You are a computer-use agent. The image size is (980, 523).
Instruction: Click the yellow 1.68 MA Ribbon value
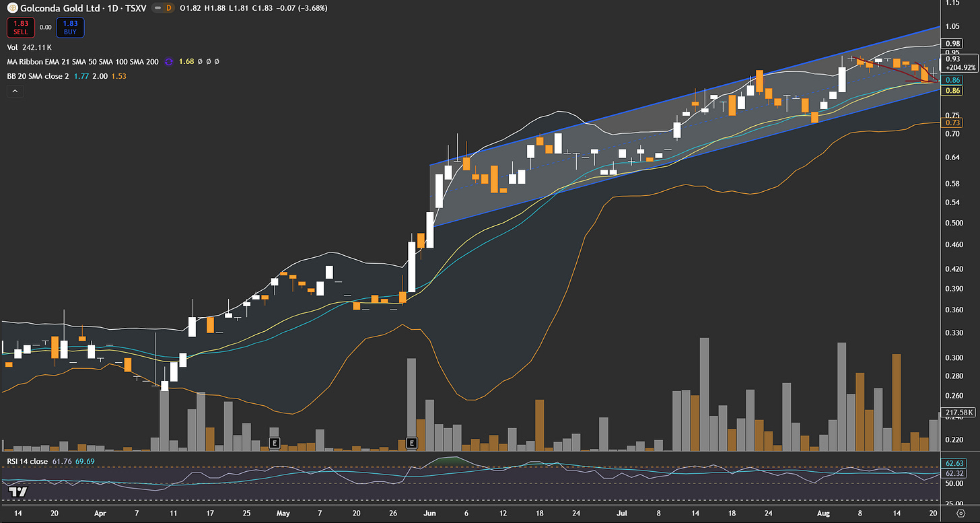coord(186,62)
